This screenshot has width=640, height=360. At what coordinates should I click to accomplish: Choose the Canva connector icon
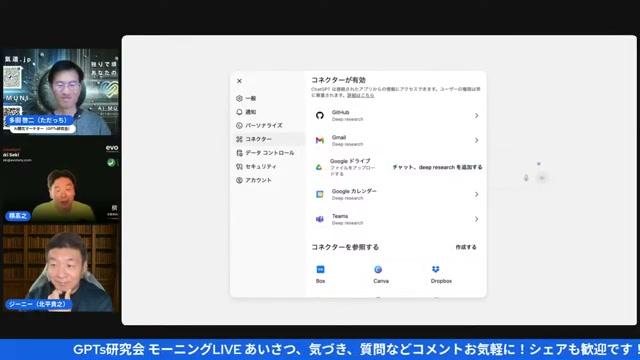pos(378,269)
